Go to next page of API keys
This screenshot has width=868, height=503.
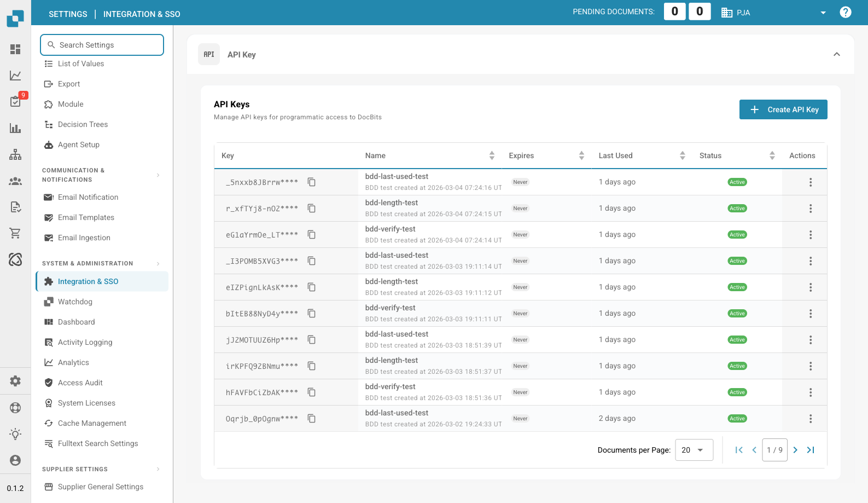[x=795, y=450]
